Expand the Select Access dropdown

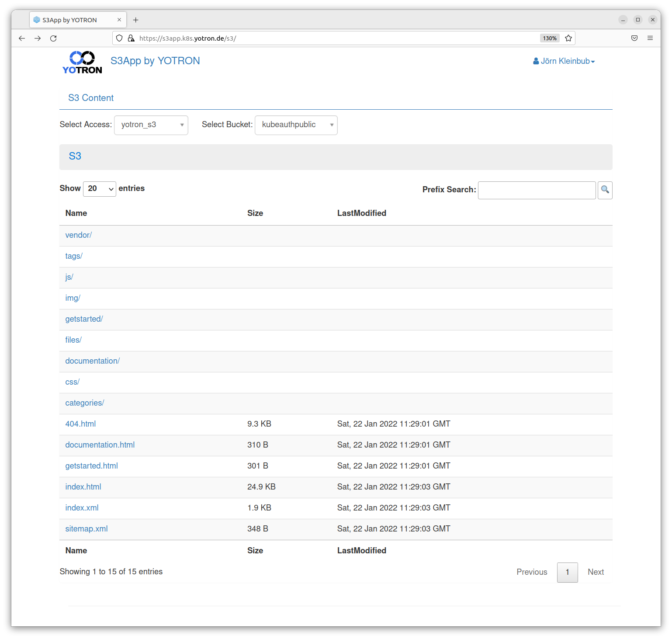pos(151,125)
